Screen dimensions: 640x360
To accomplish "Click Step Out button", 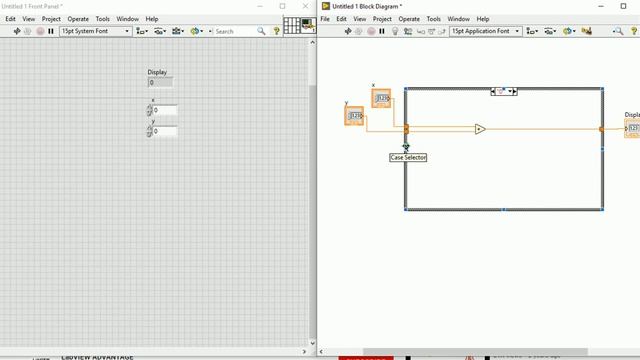I will (x=442, y=31).
